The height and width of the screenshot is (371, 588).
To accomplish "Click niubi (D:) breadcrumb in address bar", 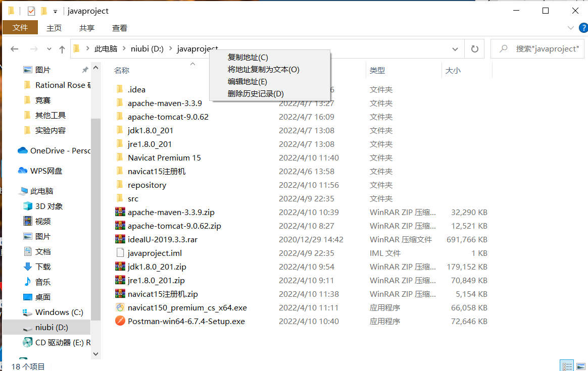I will (x=147, y=49).
